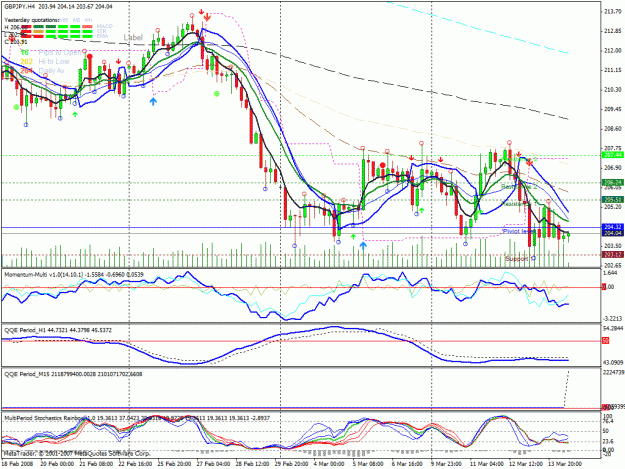Click the red-topped tall candle marker near 21 Feb
This screenshot has width=625, height=469.
point(90,57)
